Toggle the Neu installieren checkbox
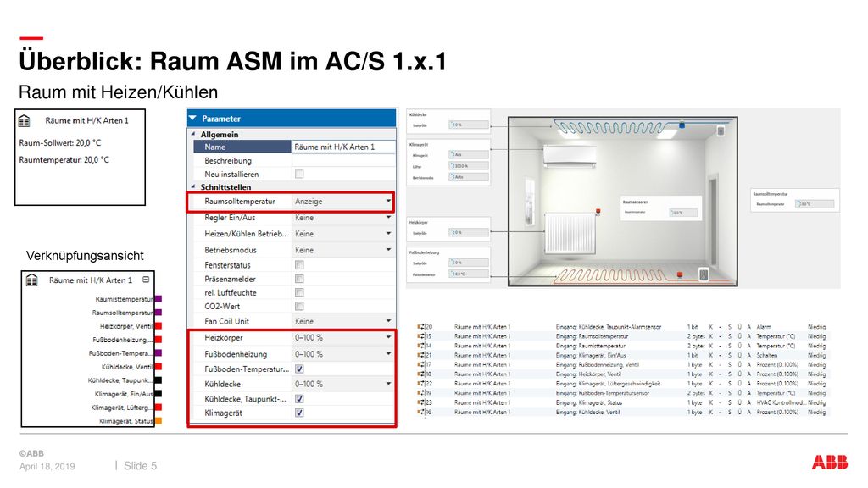Viewport: 868px width, 488px height. coord(299,175)
